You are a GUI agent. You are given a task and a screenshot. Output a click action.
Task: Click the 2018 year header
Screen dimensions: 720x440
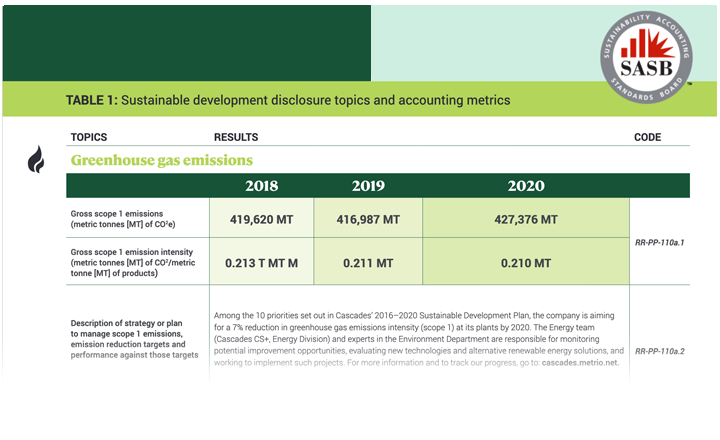pyautogui.click(x=261, y=186)
